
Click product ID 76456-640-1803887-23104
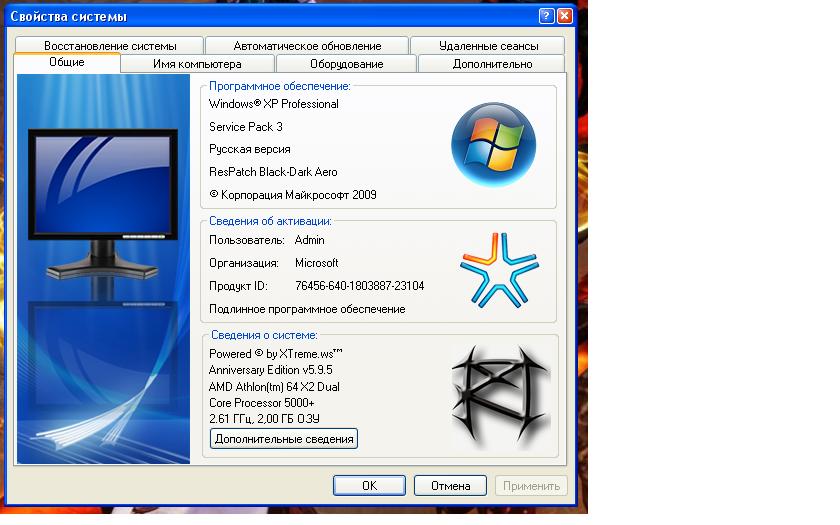tap(359, 286)
